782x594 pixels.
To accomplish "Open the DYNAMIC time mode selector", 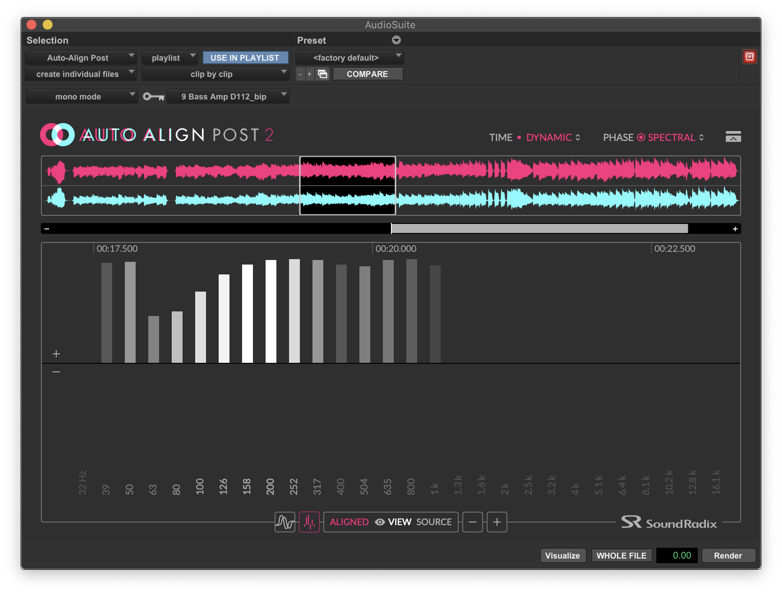I will tap(553, 137).
